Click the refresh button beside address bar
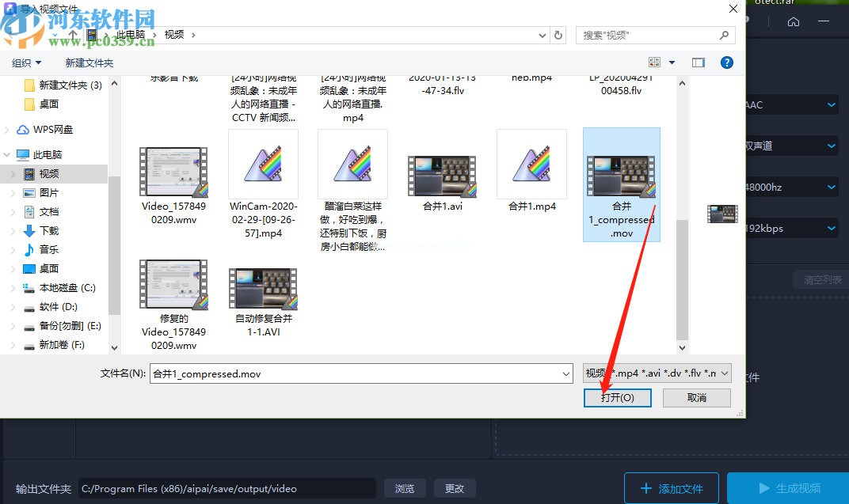Screen dimensions: 849x504 coord(558,35)
